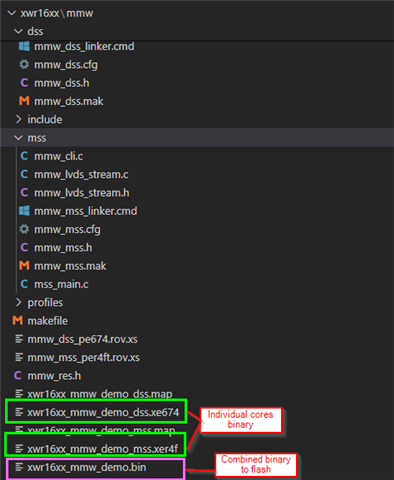This screenshot has width=394, height=480.
Task: Click the C icon of mss_main.c
Action: pyautogui.click(x=24, y=284)
